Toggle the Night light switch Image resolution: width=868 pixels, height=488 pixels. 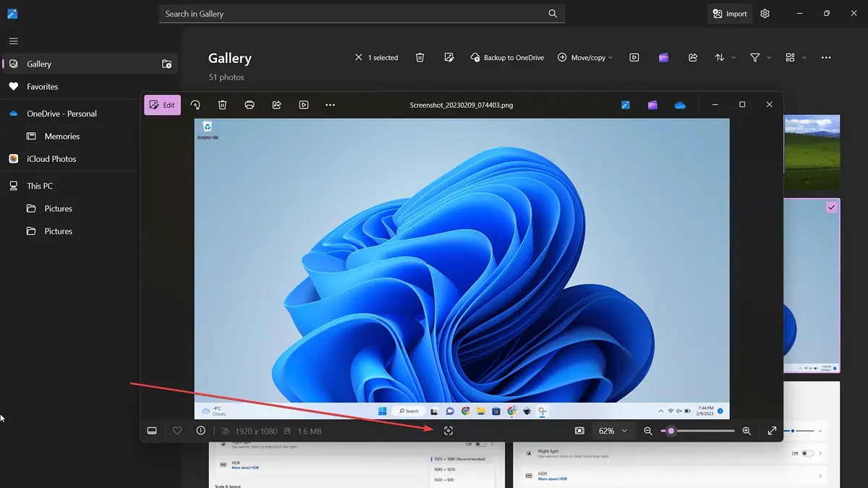807,453
